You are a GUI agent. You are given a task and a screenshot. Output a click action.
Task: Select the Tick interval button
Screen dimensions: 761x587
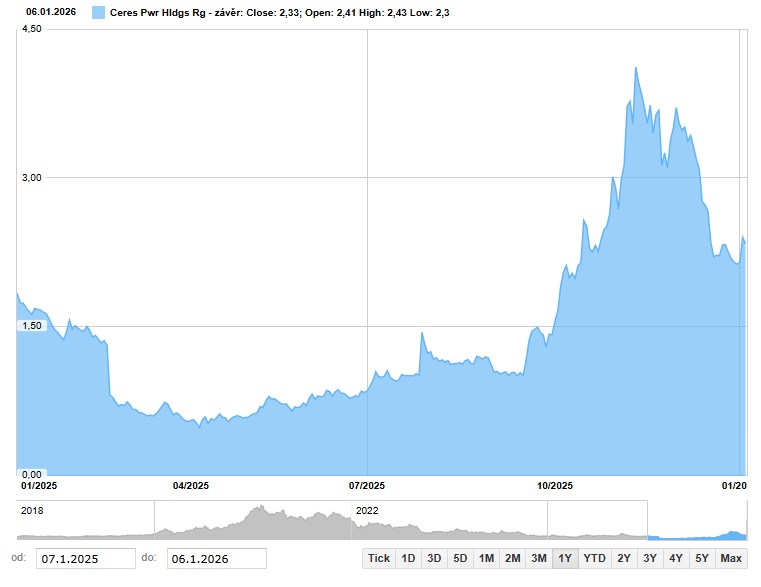379,558
